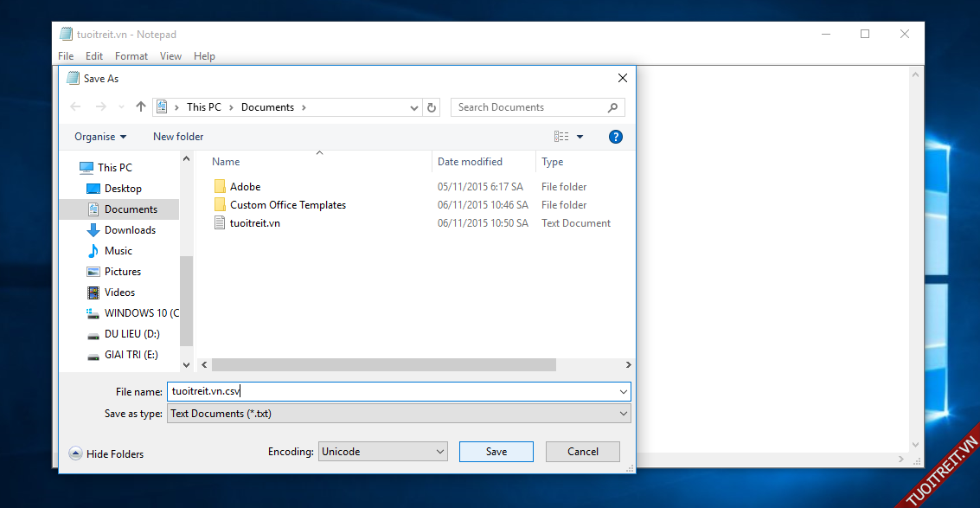This screenshot has height=508, width=980.
Task: Click the Back navigation arrow
Action: click(x=75, y=107)
